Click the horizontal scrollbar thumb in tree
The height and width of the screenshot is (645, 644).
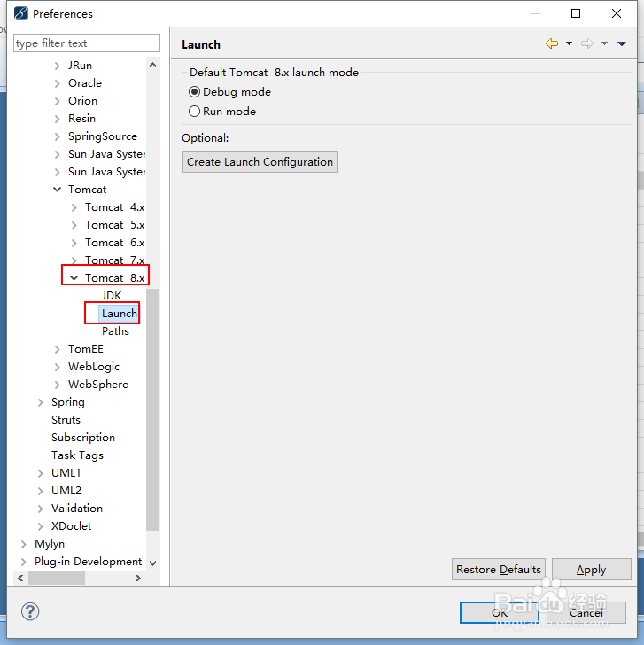coord(57,578)
